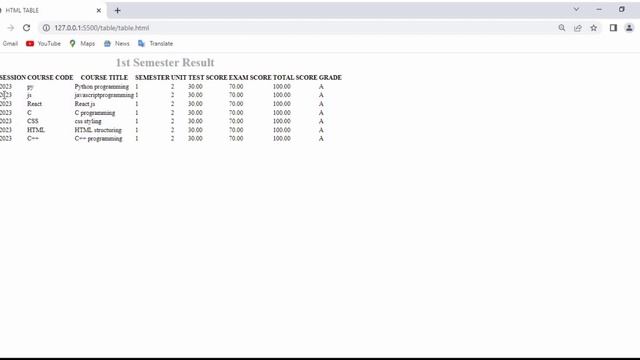Click the py course code cell
Image resolution: width=640 pixels, height=360 pixels.
[x=30, y=87]
